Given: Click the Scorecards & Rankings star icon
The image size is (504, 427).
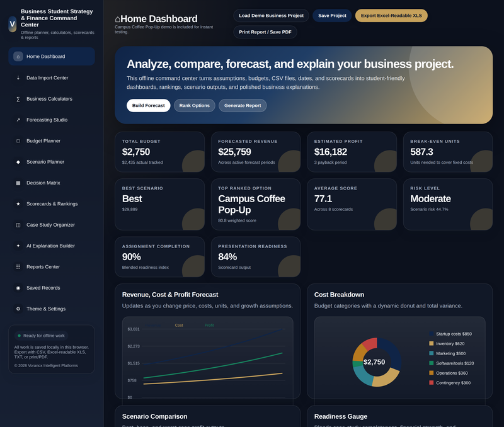Looking at the screenshot, I should click(x=18, y=203).
